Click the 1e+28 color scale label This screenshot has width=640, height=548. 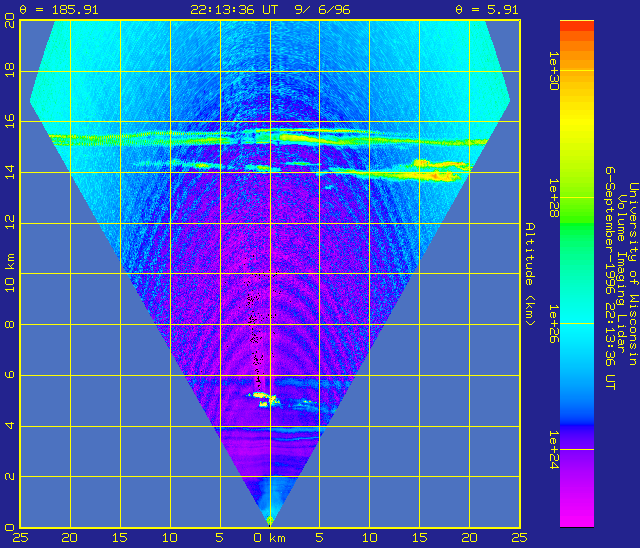(553, 198)
